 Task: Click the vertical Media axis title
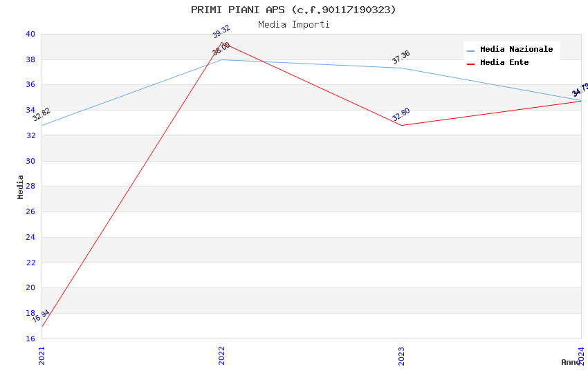point(21,187)
